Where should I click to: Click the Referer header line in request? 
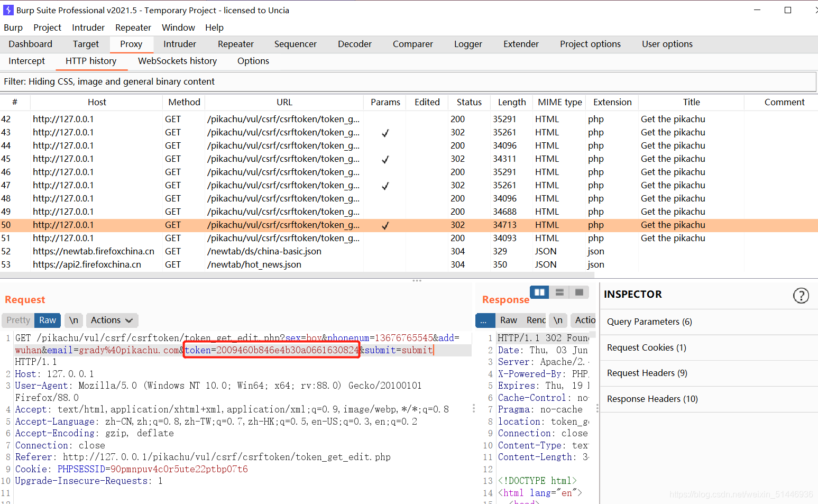click(x=203, y=457)
